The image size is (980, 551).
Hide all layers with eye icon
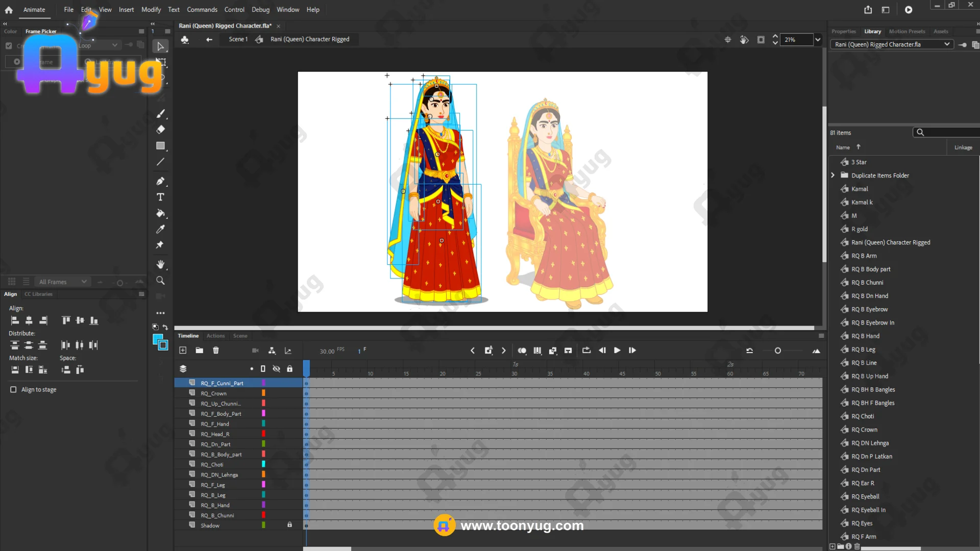276,369
